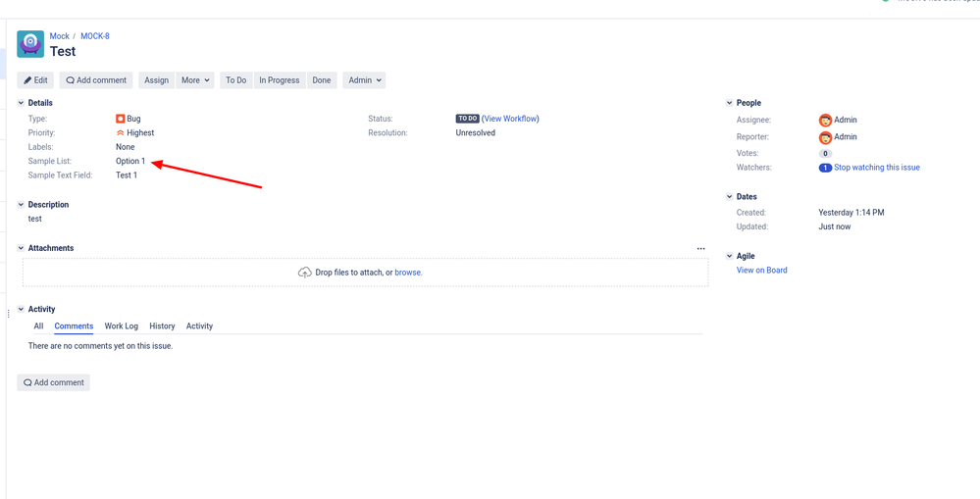980x499 pixels.
Task: Click the Edit button
Action: click(35, 80)
